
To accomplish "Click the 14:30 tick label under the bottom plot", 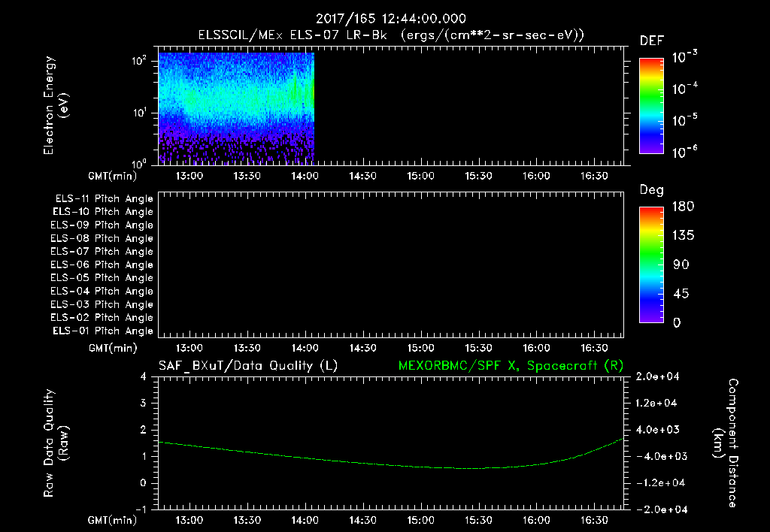I will [363, 520].
